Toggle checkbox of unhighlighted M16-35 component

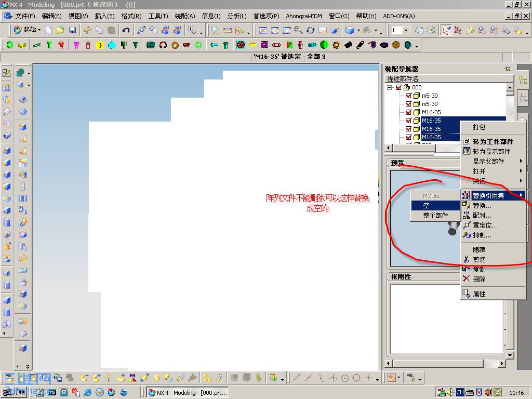click(x=408, y=112)
